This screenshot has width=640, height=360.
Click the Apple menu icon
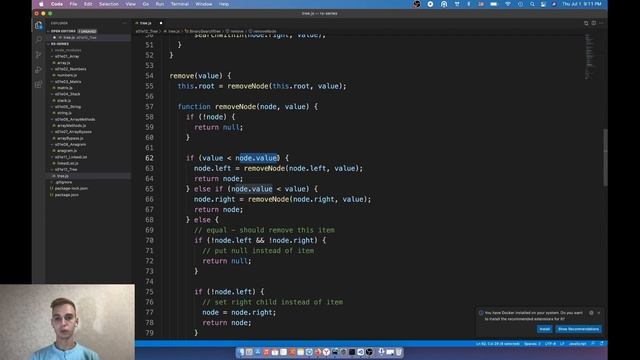point(41,4)
